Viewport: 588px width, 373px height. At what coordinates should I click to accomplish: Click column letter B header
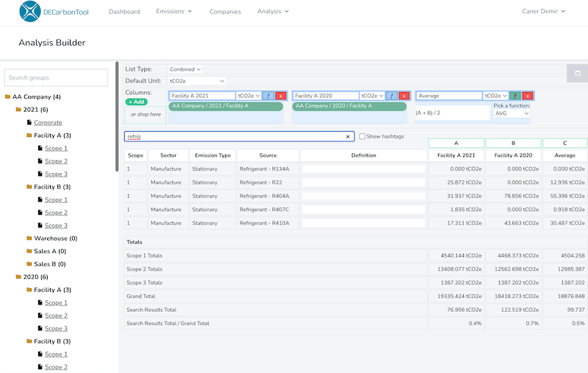[x=513, y=143]
